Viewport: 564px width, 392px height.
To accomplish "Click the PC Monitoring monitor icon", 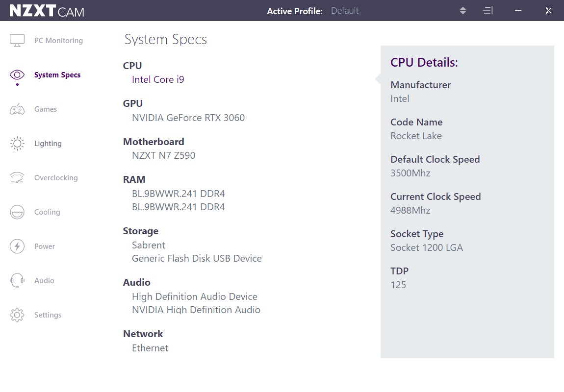I will point(17,40).
